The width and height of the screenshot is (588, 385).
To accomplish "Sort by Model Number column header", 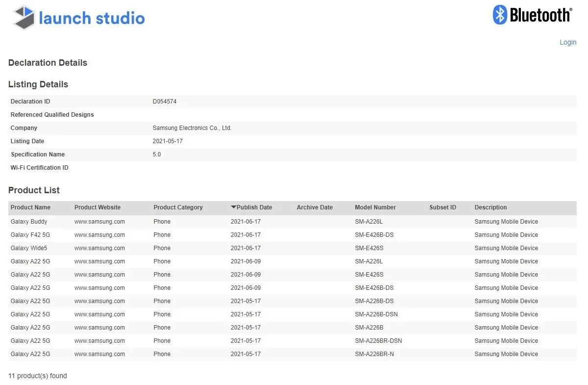I will (375, 207).
